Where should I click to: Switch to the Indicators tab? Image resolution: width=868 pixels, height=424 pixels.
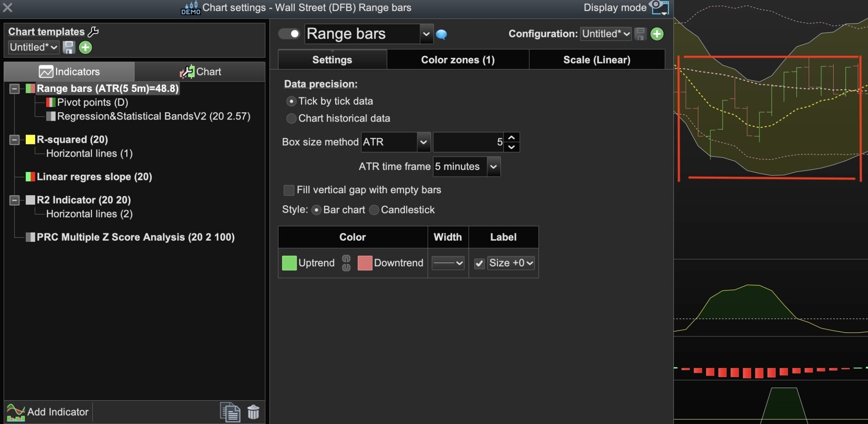click(x=69, y=72)
